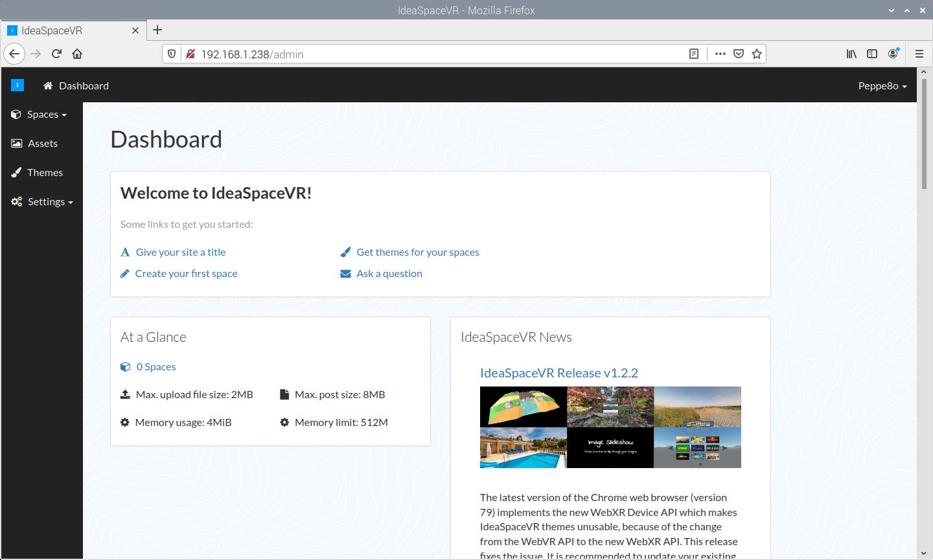Click the envelope icon next to Ask a question
The width and height of the screenshot is (933, 560).
(345, 274)
